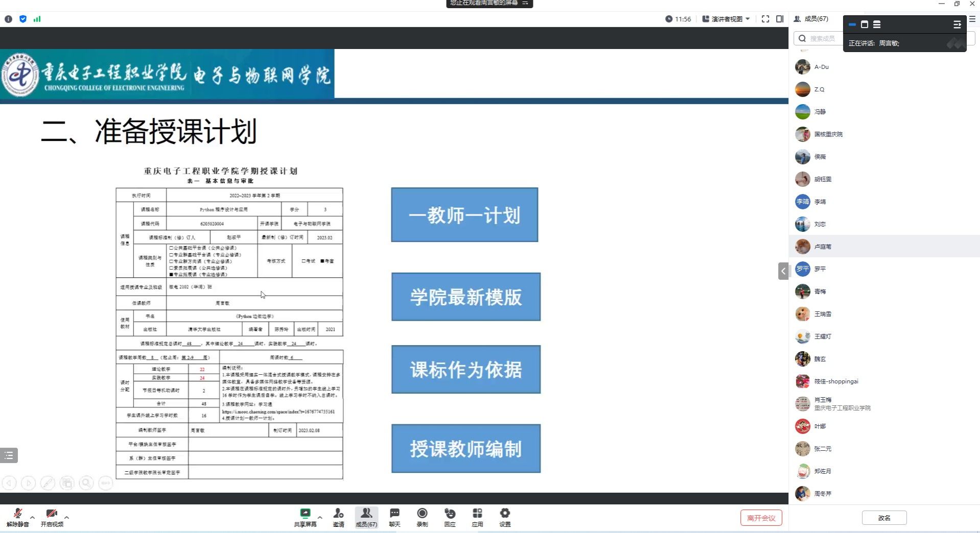Open the 邀请 invite icon
This screenshot has height=533, width=980.
pos(338,517)
